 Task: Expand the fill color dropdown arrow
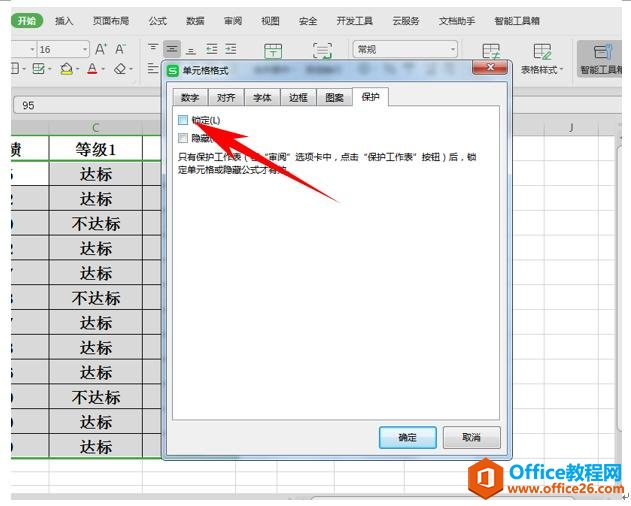78,69
